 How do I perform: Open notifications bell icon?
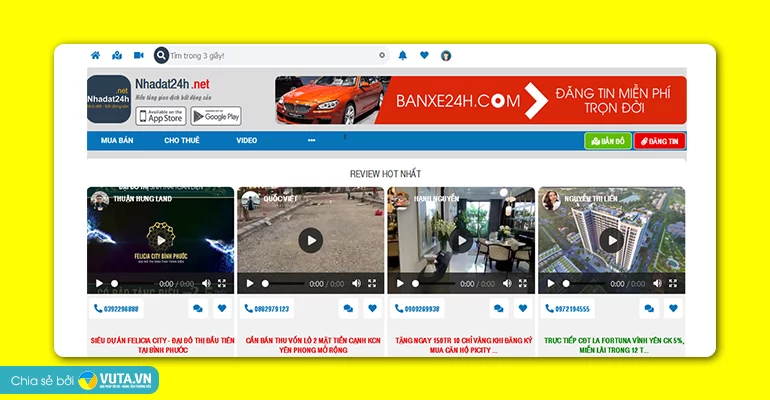[403, 55]
